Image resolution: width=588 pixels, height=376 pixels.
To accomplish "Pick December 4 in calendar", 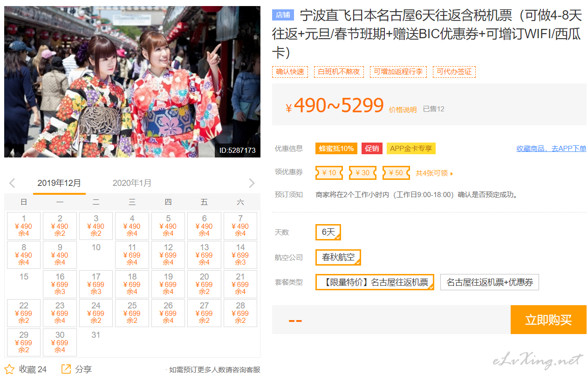I will [x=132, y=226].
